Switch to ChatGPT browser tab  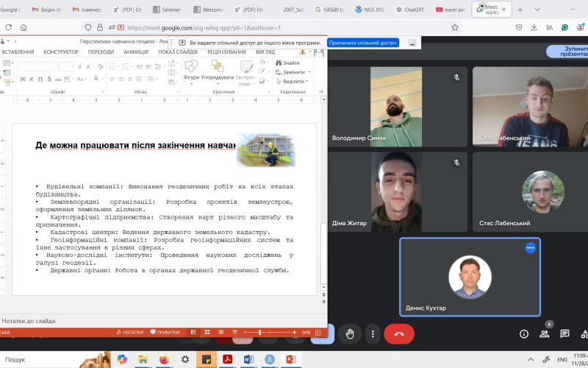410,10
